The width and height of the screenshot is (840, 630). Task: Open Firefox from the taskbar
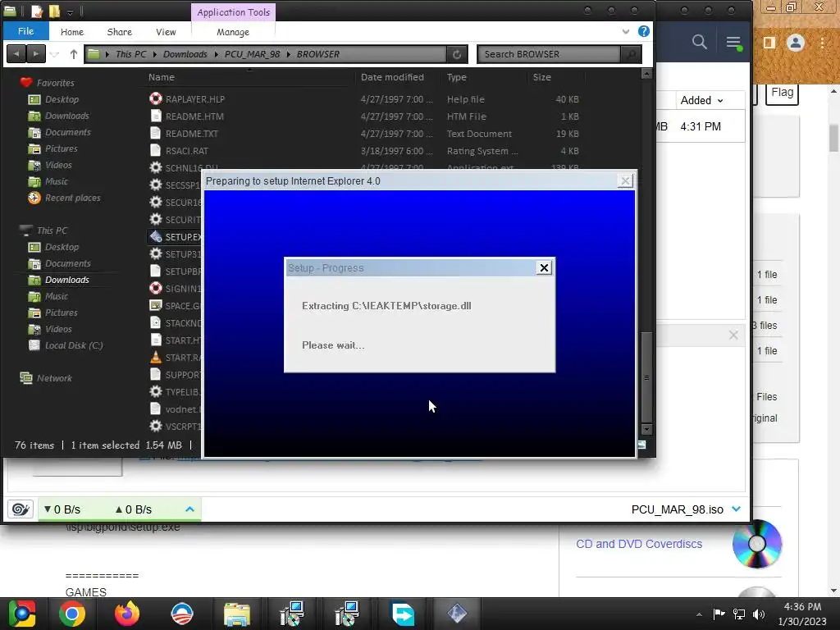(127, 614)
